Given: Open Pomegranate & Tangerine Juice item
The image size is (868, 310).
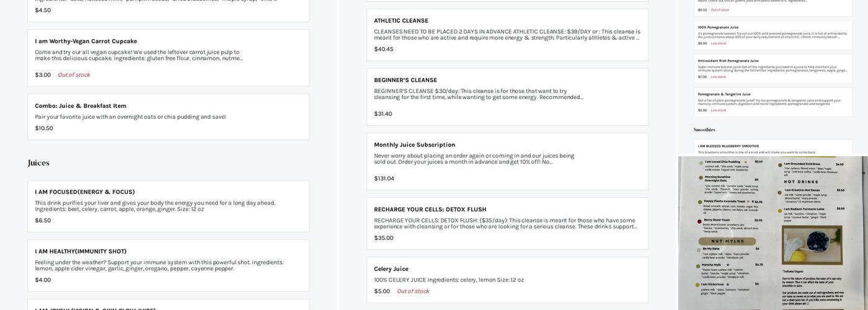Looking at the screenshot, I should click(773, 102).
